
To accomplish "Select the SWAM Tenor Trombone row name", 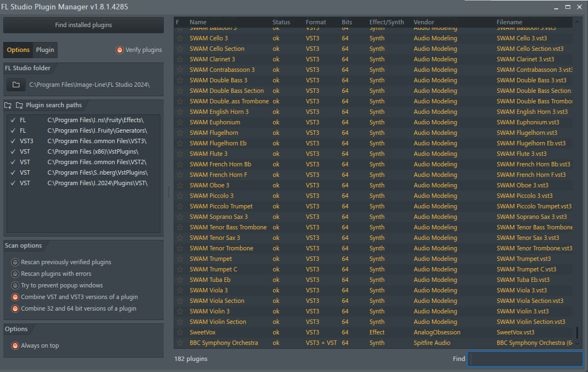I will click(221, 248).
